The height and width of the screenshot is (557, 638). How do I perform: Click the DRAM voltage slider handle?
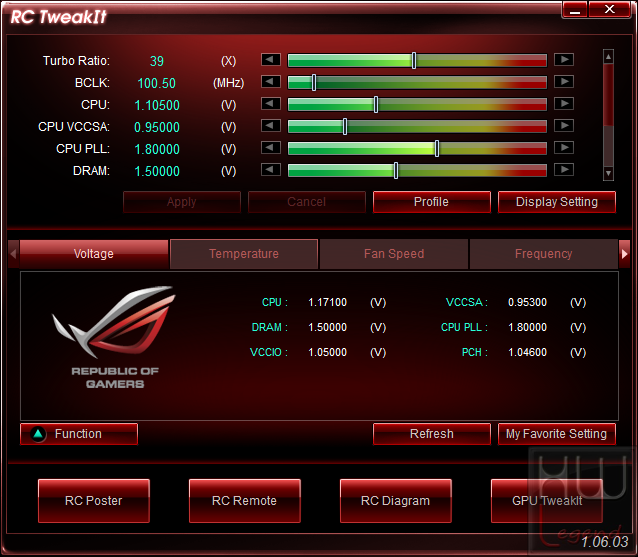[x=395, y=170]
